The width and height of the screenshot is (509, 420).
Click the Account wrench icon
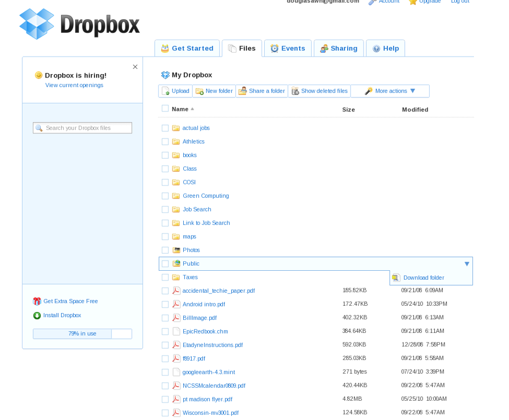pyautogui.click(x=372, y=2)
